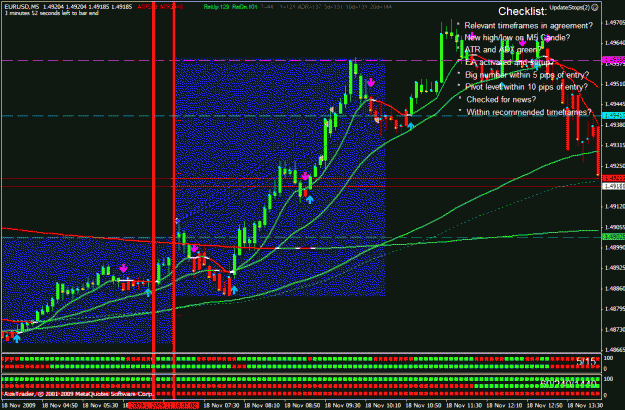
Task: Click the magenta price tag on price axis
Action: coord(613,60)
